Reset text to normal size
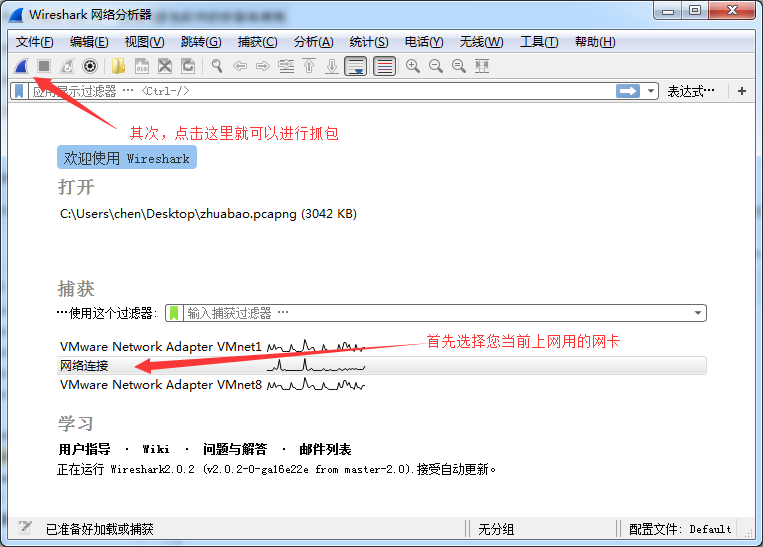Screen dimensions: 763x547 (459, 66)
